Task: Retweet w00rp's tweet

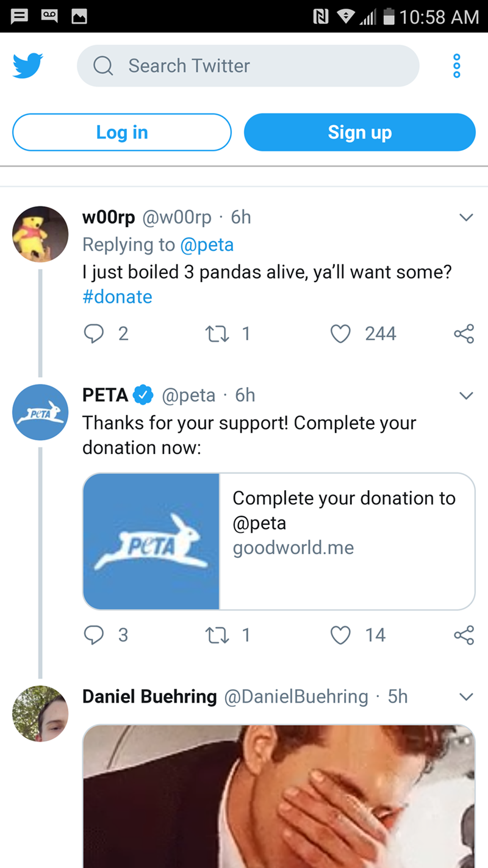Action: pyautogui.click(x=215, y=333)
